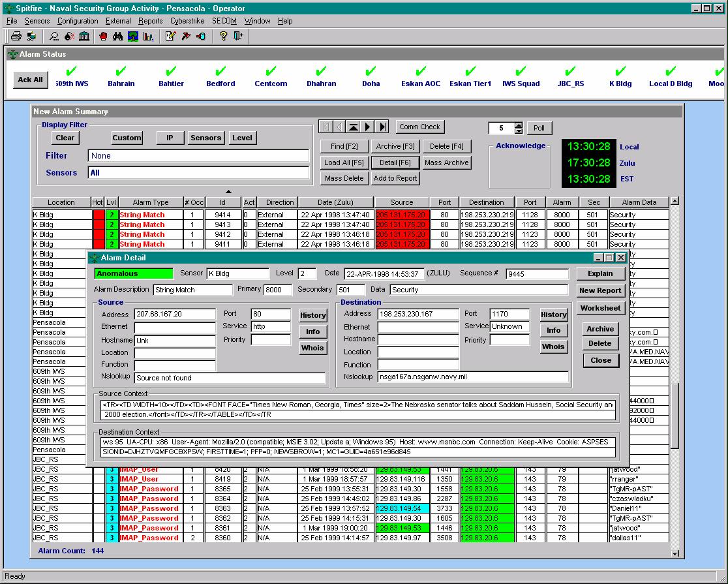Select Doha sensor checkmark in Alarm Status

pyautogui.click(x=371, y=71)
